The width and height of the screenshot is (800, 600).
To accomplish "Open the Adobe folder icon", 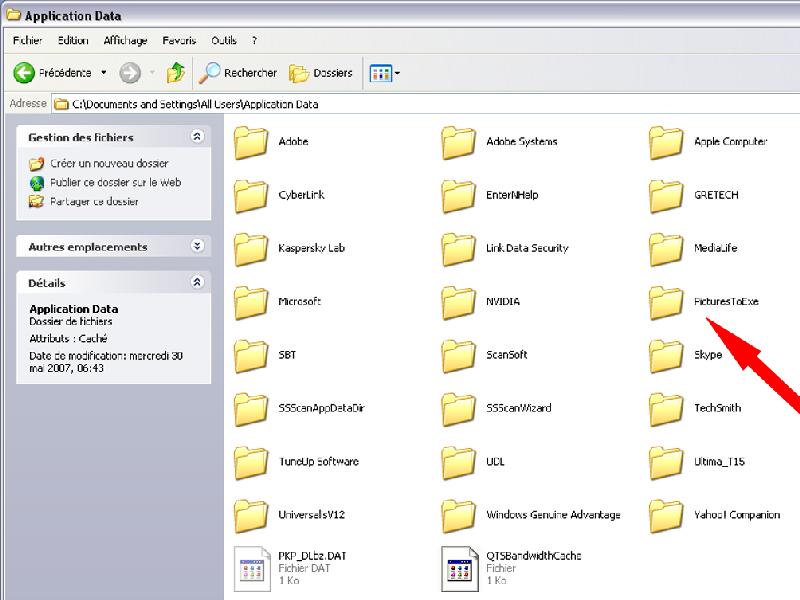I will tap(251, 143).
